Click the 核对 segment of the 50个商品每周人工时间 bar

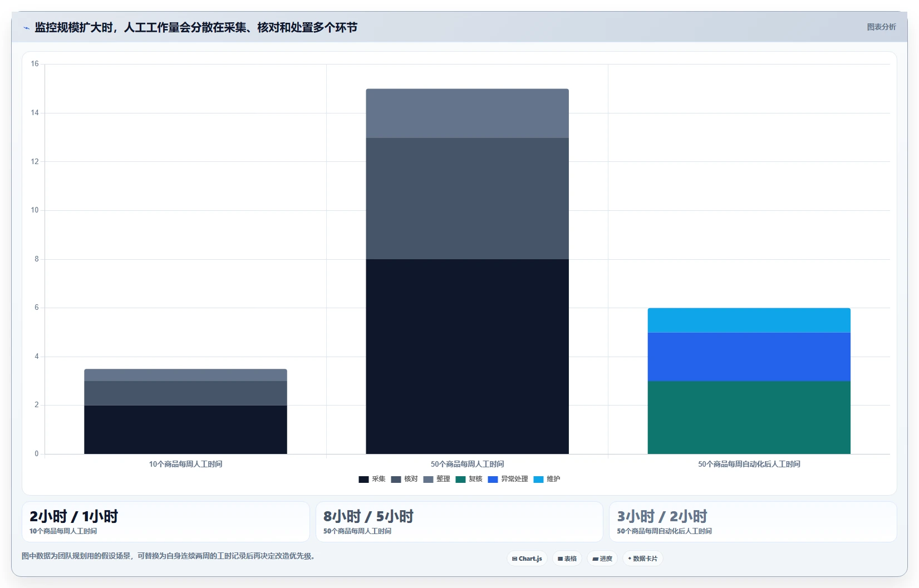coord(467,199)
